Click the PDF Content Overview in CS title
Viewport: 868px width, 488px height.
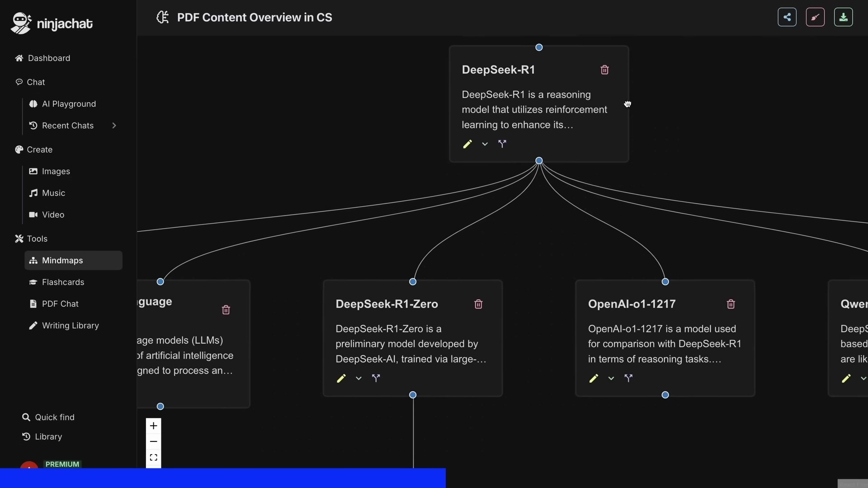(x=255, y=18)
